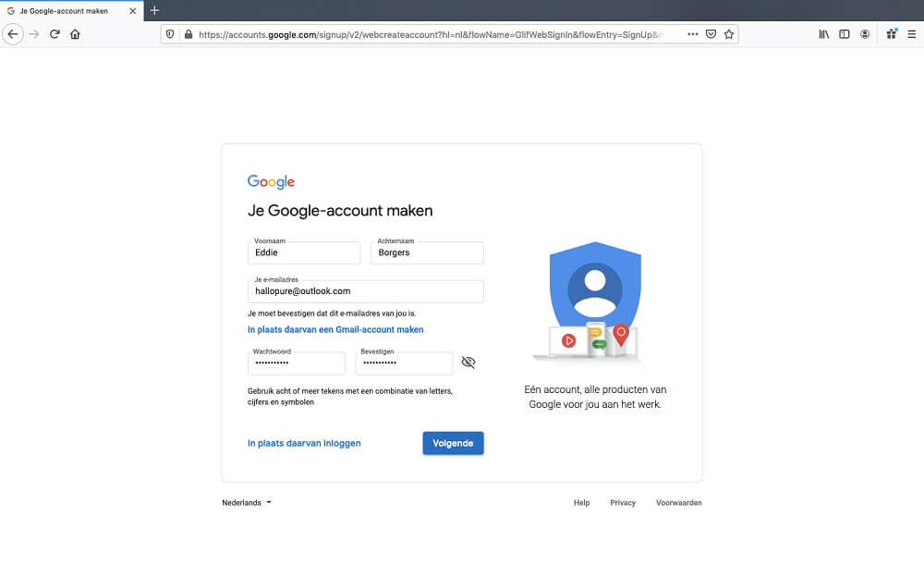Open page actions three-dot menu
This screenshot has width=924, height=578.
[x=693, y=34]
